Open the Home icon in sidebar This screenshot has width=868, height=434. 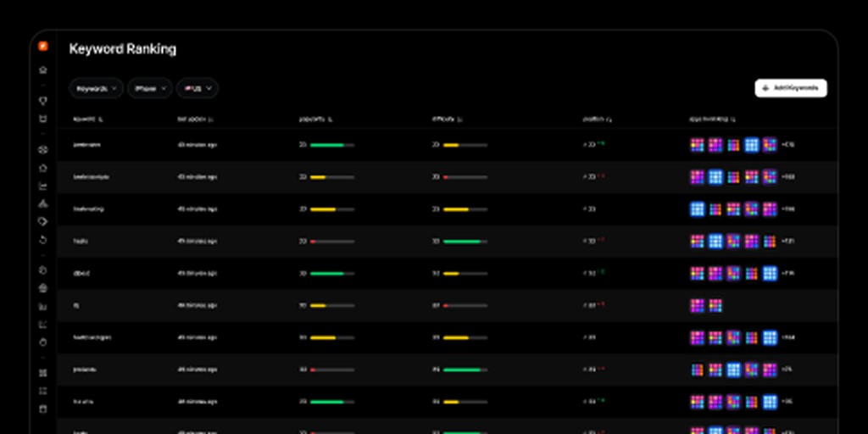pyautogui.click(x=43, y=70)
